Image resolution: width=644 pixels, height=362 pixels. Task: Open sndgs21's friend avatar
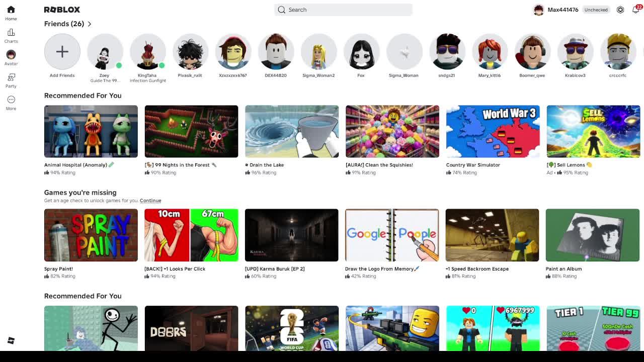[x=447, y=52]
